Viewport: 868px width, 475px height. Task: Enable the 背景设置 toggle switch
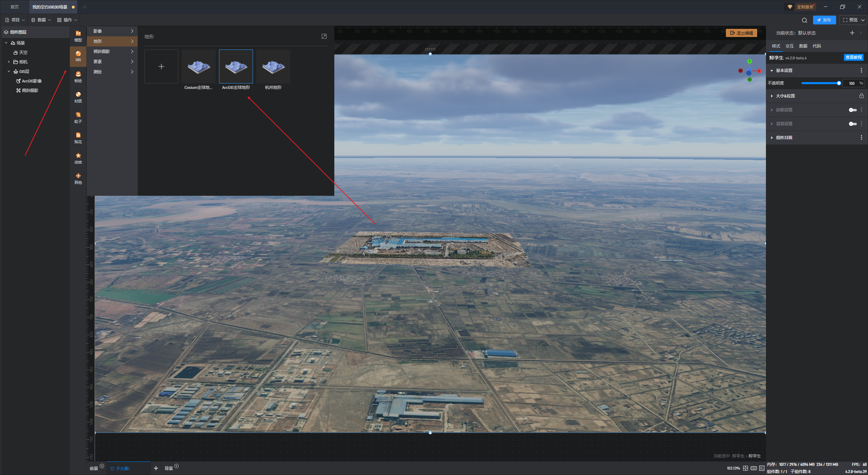point(852,123)
